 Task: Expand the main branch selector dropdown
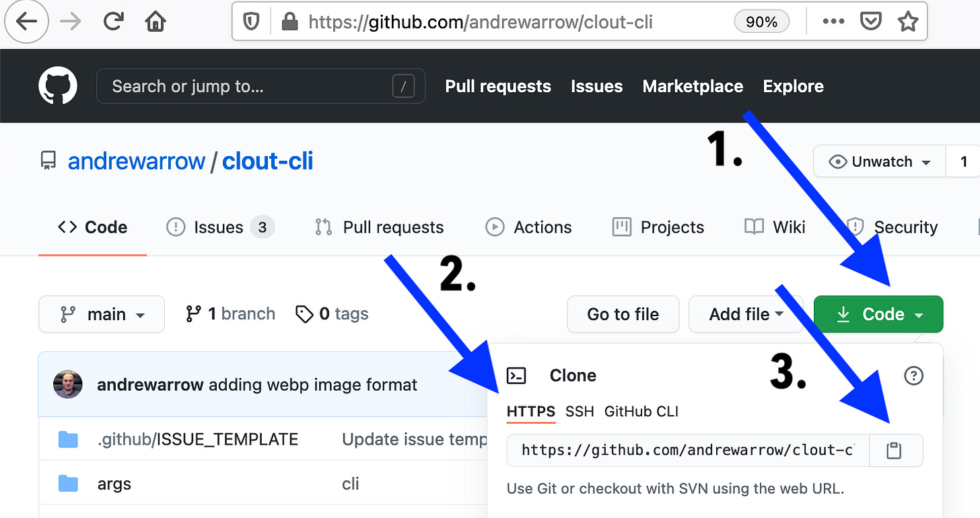[x=102, y=314]
